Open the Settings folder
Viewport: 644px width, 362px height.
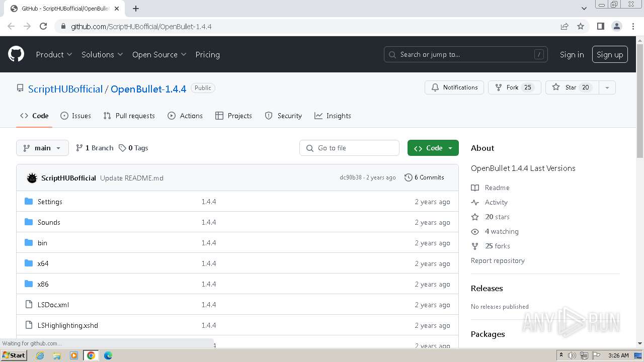[50, 202]
